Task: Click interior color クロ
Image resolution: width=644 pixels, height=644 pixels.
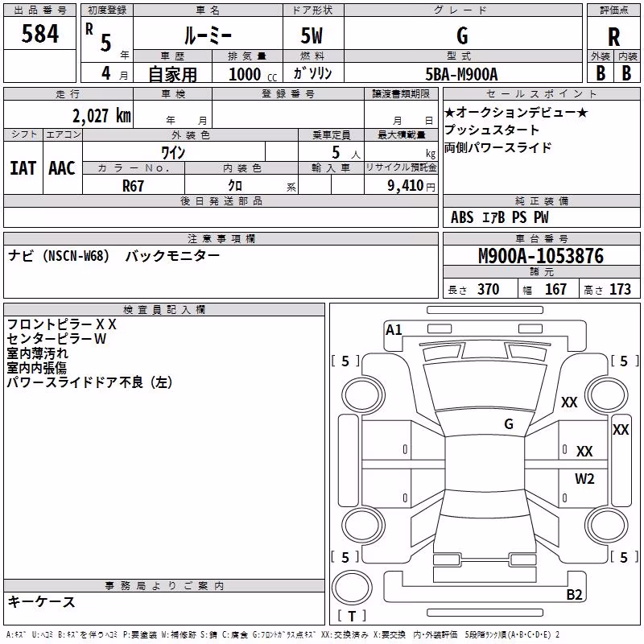Action: click(x=235, y=186)
